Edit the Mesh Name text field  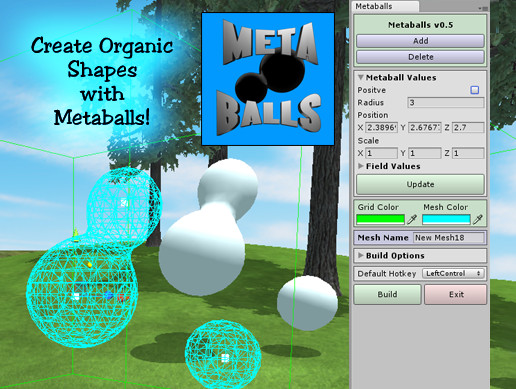(449, 238)
